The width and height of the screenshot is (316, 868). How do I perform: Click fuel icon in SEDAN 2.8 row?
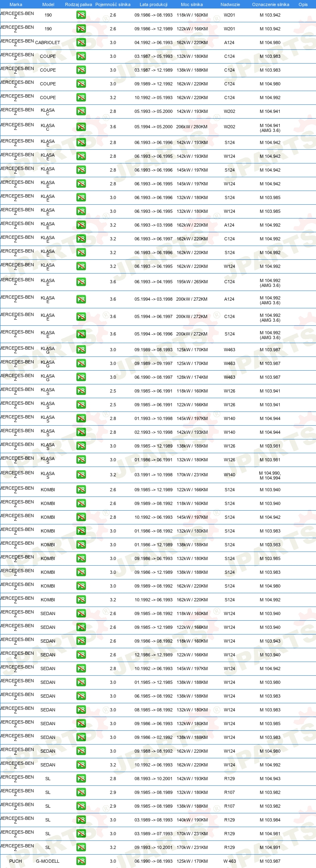click(81, 669)
